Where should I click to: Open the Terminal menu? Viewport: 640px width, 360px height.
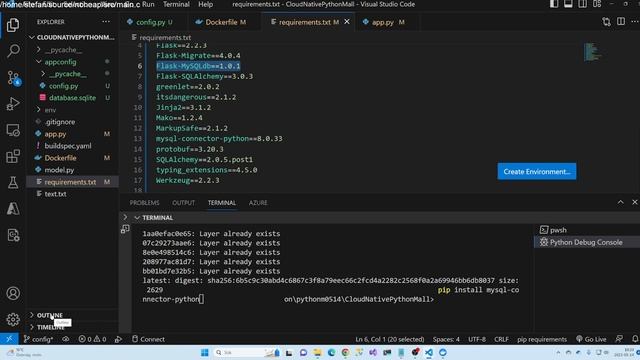pyautogui.click(x=176, y=4)
